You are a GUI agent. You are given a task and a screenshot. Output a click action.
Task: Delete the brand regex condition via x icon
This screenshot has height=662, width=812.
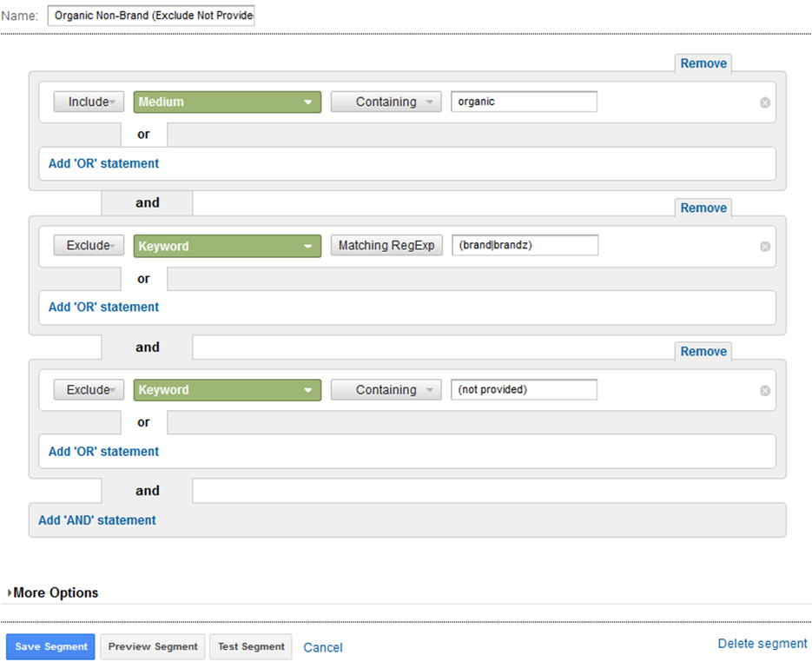pos(765,247)
